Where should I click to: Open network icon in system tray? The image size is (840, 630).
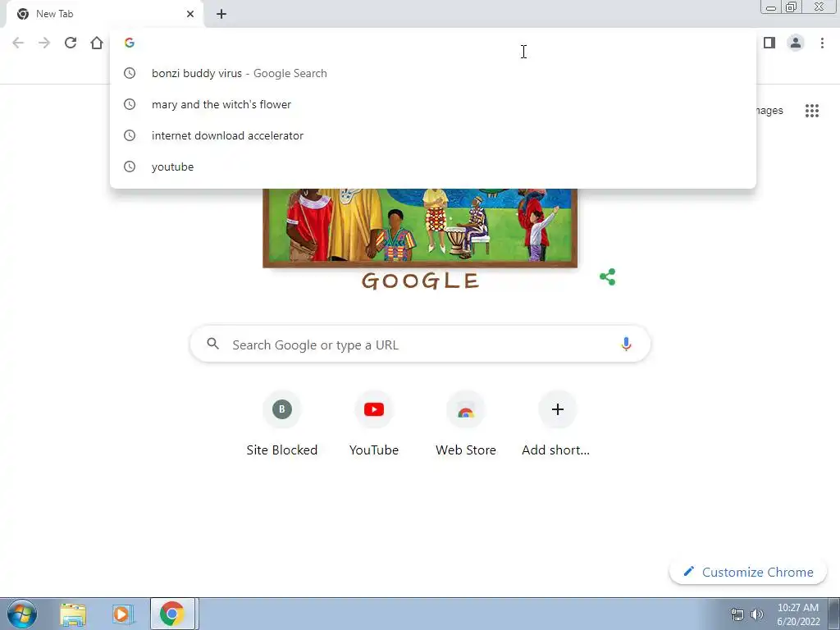click(737, 614)
